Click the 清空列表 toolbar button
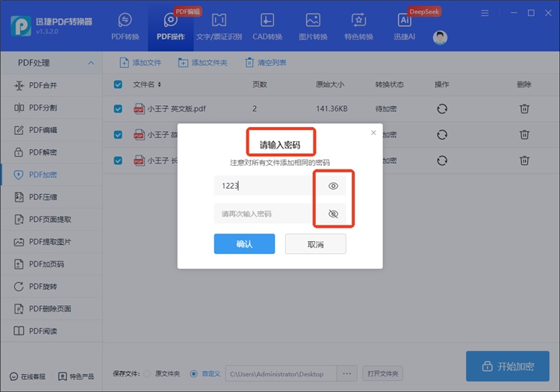This screenshot has width=560, height=392. click(x=265, y=63)
